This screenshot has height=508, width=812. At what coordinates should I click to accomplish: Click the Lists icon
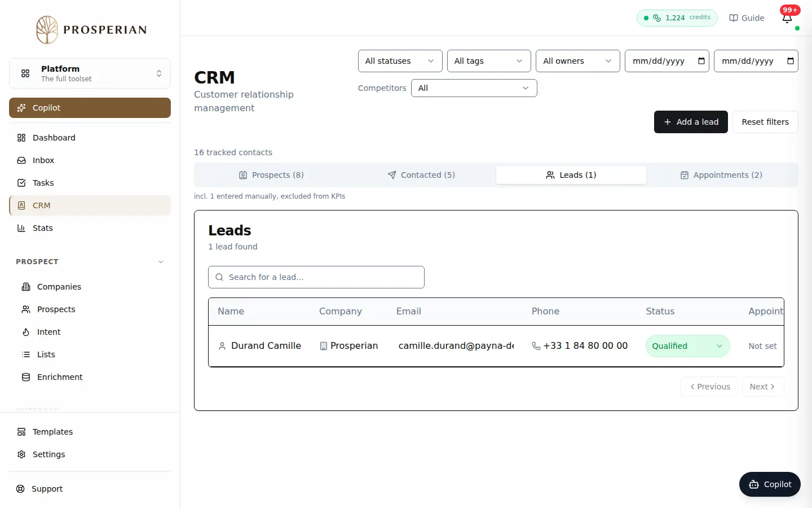(x=26, y=354)
